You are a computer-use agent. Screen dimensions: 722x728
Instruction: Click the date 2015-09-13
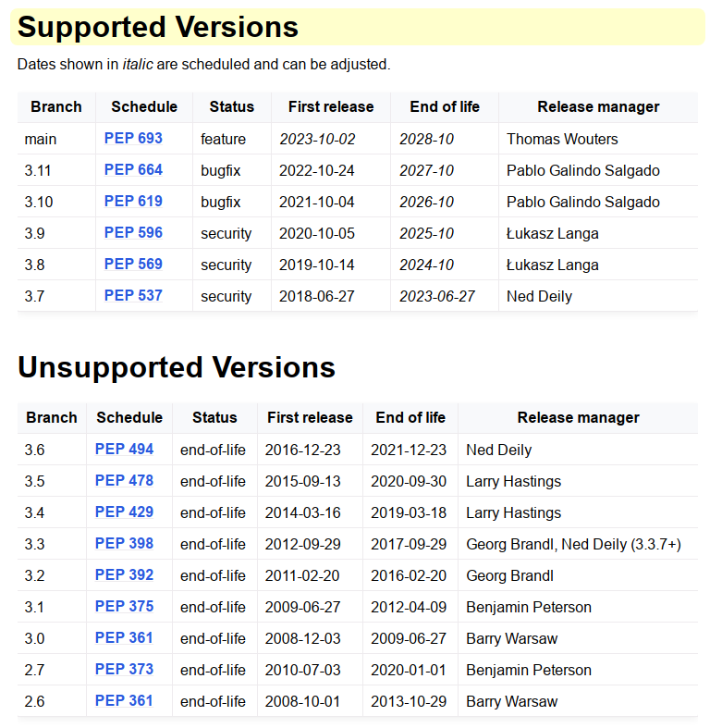302,481
